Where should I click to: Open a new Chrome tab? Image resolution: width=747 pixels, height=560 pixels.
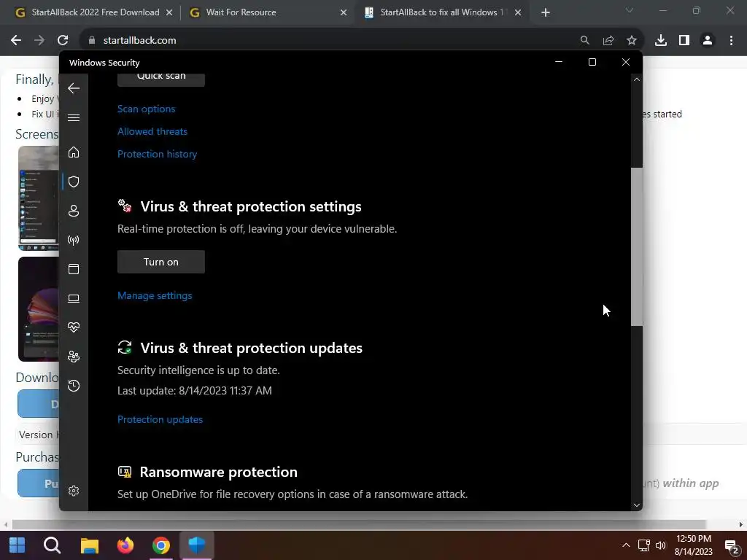[x=546, y=13]
